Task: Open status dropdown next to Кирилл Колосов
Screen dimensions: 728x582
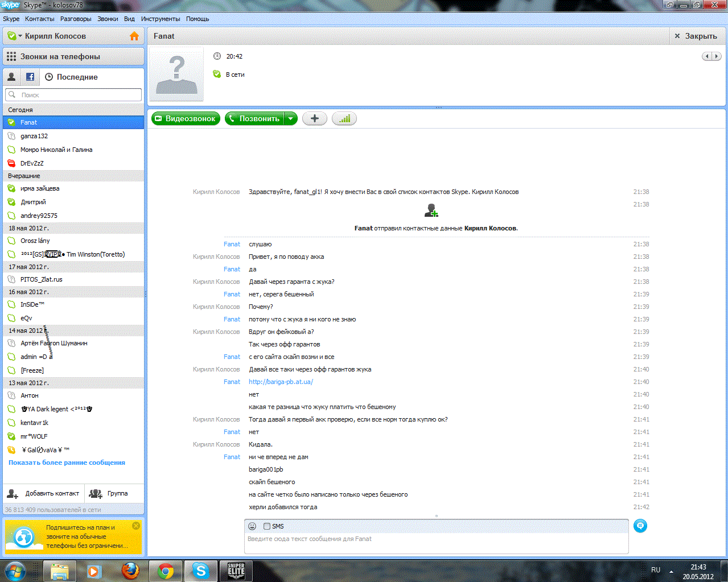Action: (20, 36)
